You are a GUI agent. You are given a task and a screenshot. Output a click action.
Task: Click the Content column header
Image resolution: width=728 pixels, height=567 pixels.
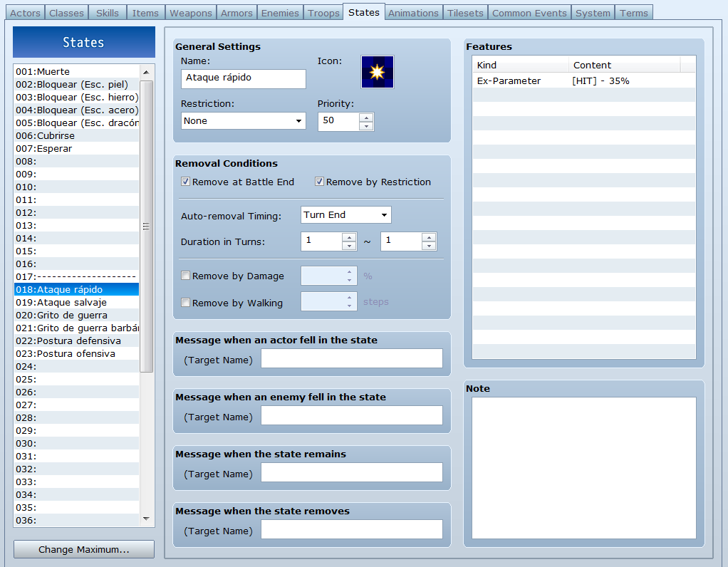click(625, 65)
